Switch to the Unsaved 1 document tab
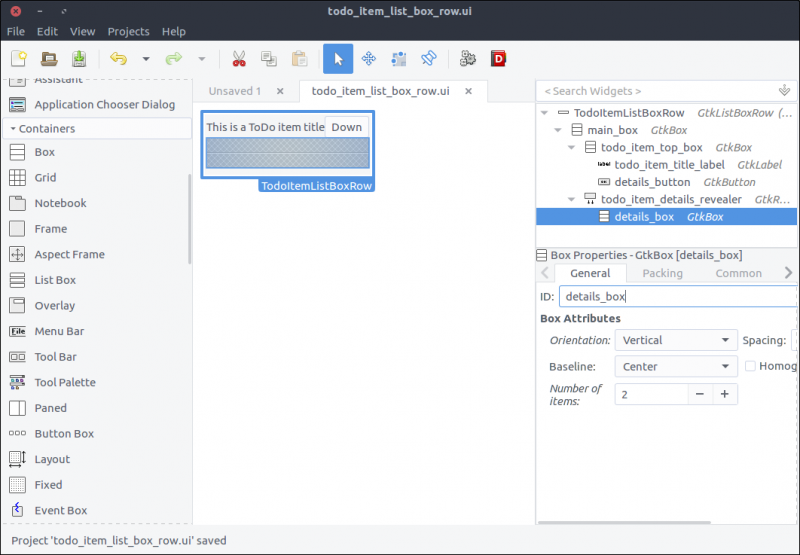 coord(235,91)
